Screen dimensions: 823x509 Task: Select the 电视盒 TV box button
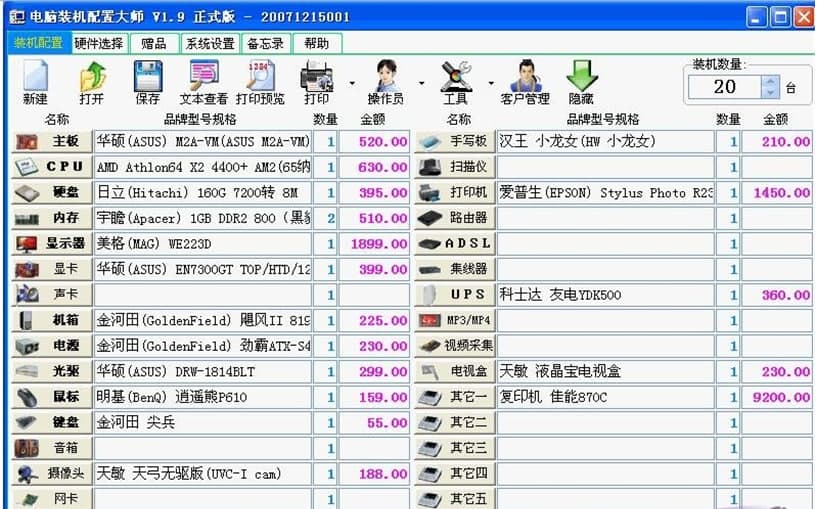click(455, 372)
